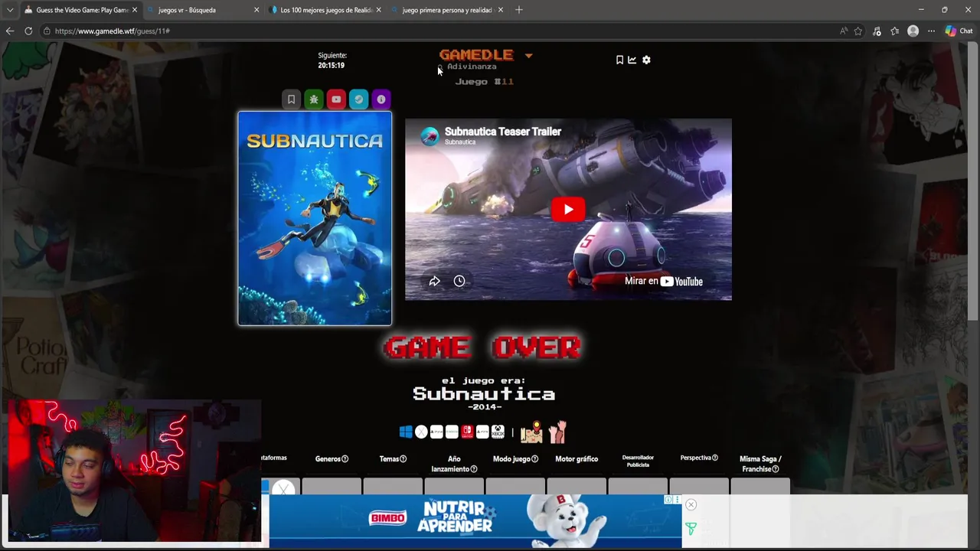This screenshot has height=551, width=980.
Task: Open Mirar en YouTube link
Action: coord(664,281)
